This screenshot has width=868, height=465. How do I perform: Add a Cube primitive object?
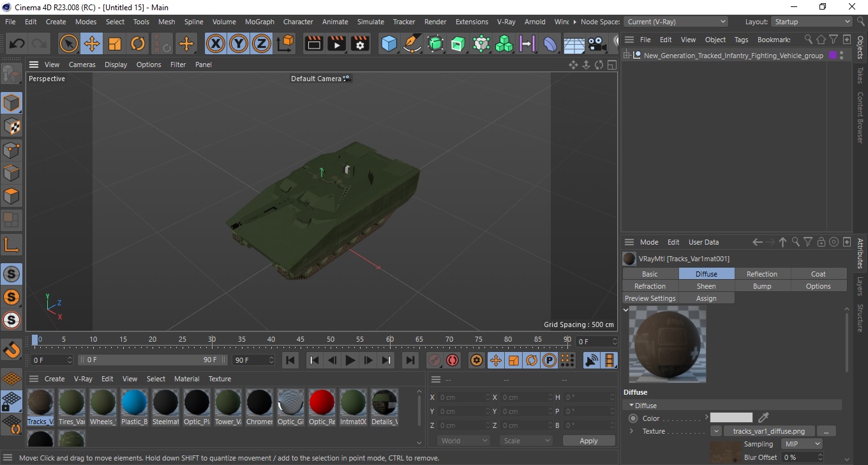point(389,44)
